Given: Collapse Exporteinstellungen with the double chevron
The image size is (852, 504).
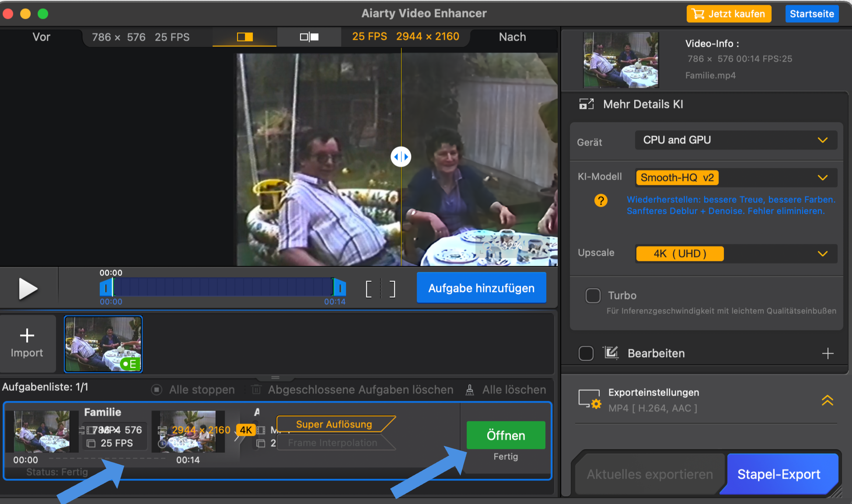Looking at the screenshot, I should tap(827, 400).
